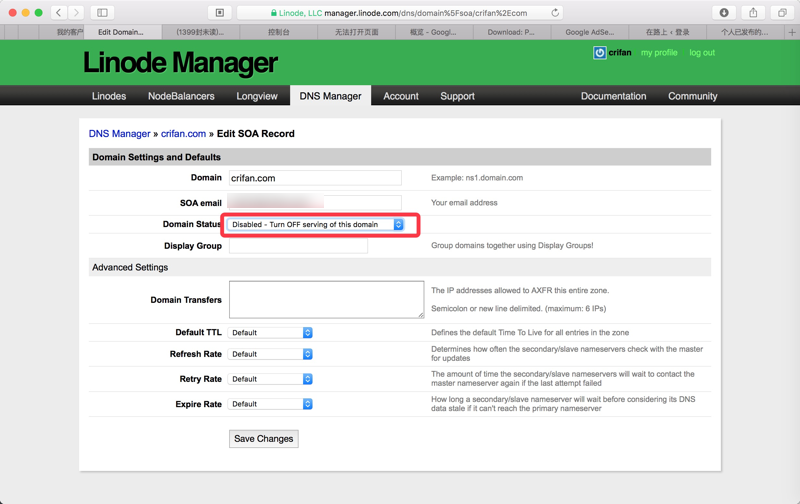Open the Linodes nav item
800x504 pixels.
[109, 96]
